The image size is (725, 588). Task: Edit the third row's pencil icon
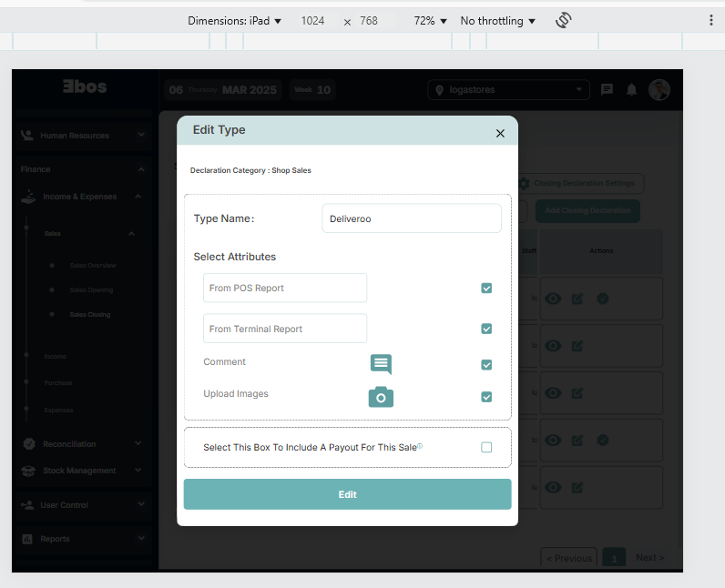577,393
